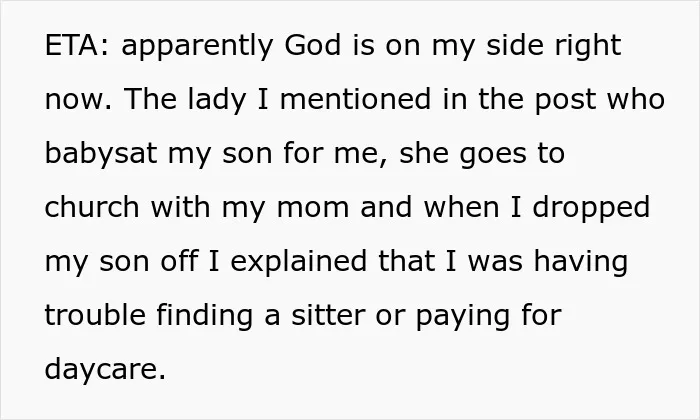700x420 pixels.
Task: Click the word "sitter" in sixth line
Action: (x=328, y=315)
